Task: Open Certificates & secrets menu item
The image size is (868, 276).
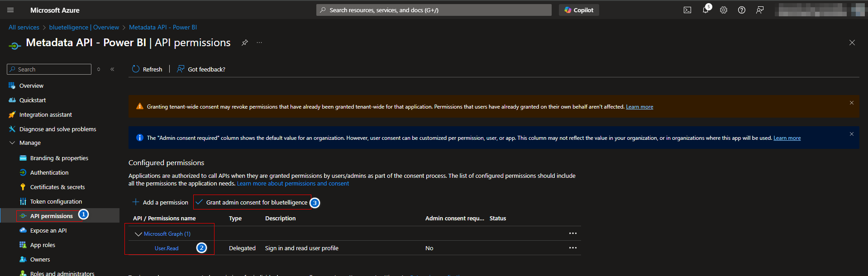Action: (x=57, y=187)
